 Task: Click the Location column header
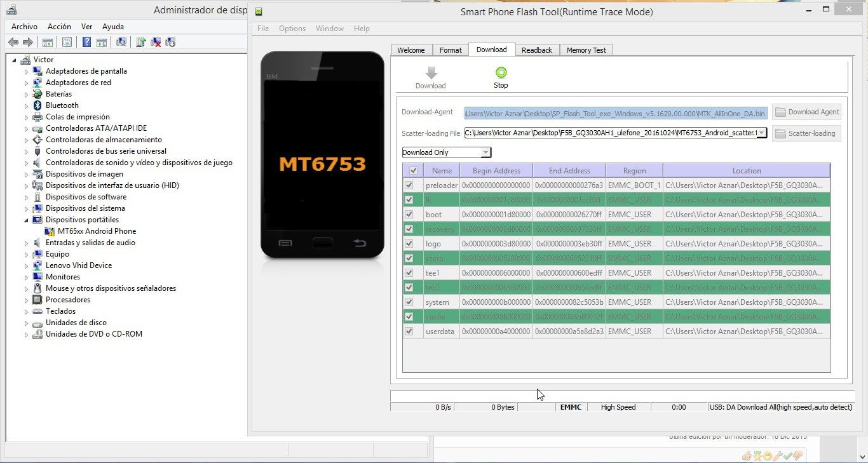747,170
